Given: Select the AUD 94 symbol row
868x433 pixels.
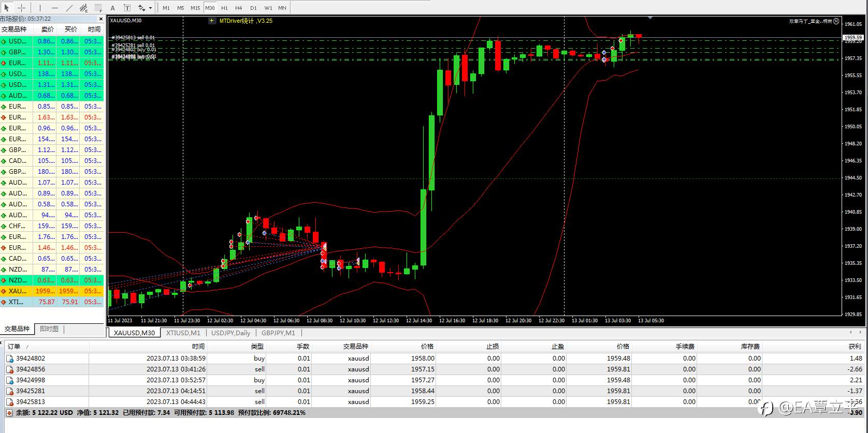Looking at the screenshot, I should (52, 215).
